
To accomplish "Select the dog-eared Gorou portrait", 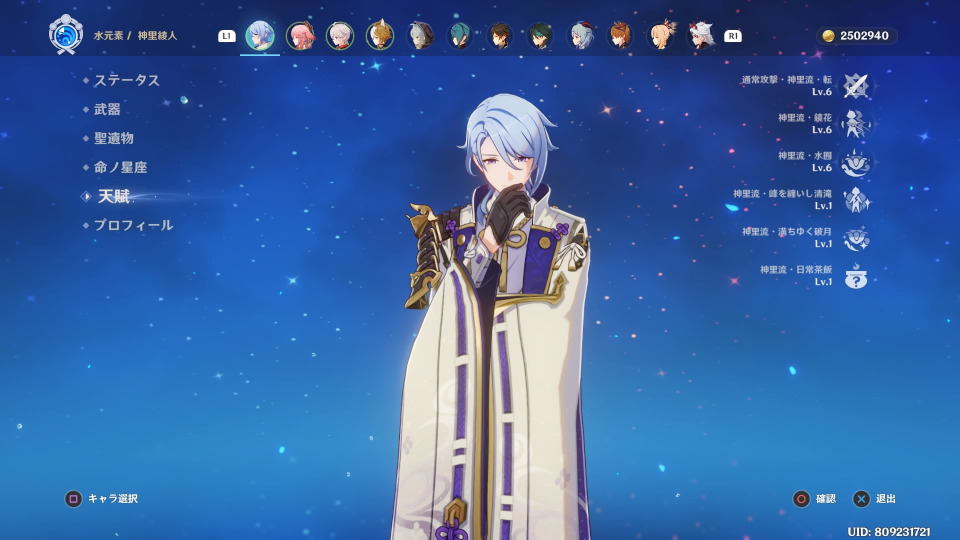I will [x=380, y=36].
